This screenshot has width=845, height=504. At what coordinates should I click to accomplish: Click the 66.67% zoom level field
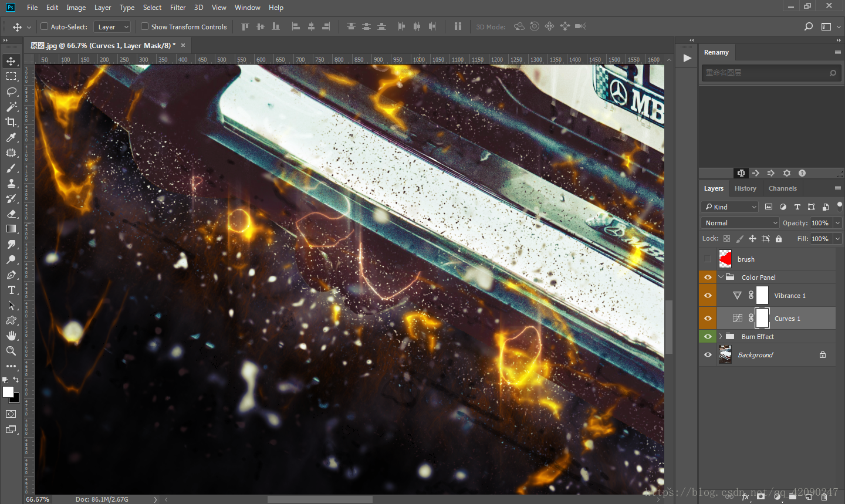[38, 499]
